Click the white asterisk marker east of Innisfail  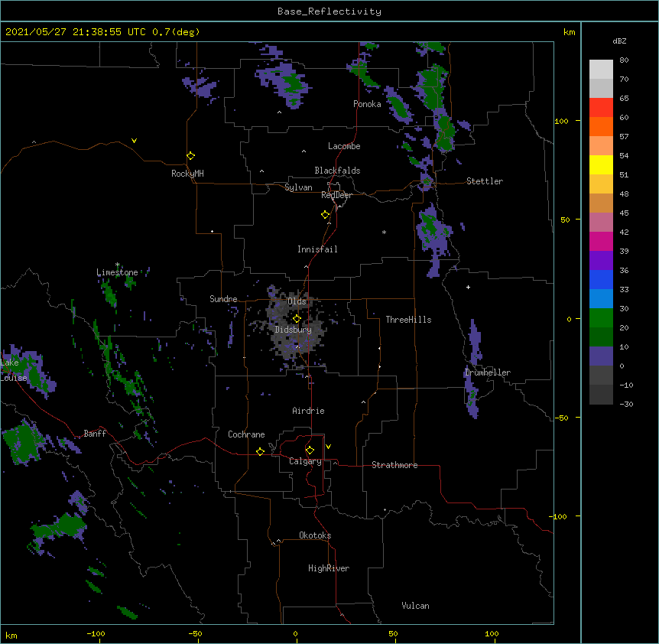pyautogui.click(x=384, y=232)
